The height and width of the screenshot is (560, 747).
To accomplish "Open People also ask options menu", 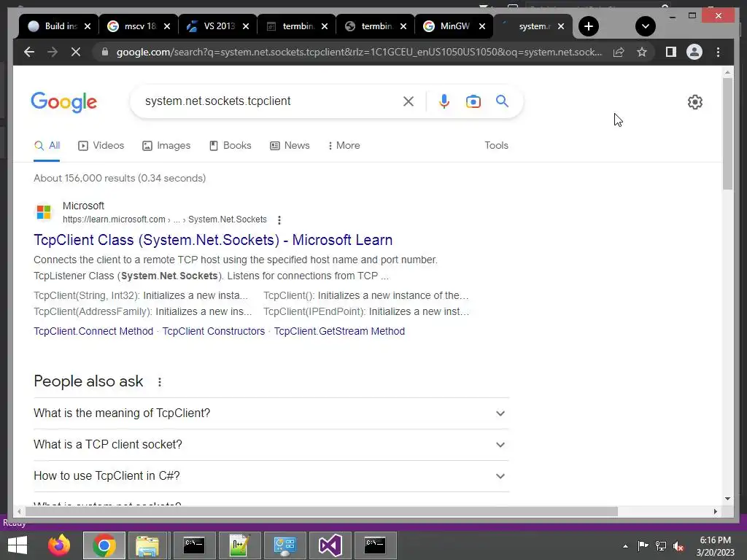I will pyautogui.click(x=160, y=382).
